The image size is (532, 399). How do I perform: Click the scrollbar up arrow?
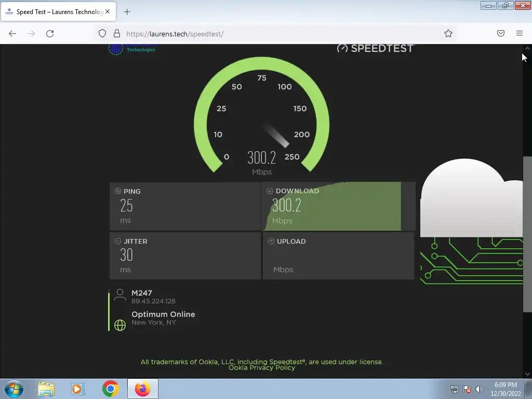(527, 48)
